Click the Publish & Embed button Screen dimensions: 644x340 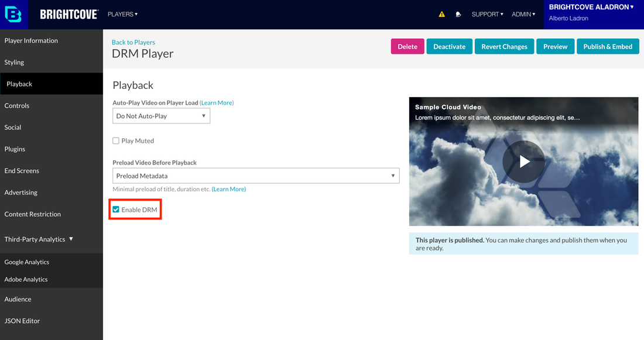tap(608, 47)
